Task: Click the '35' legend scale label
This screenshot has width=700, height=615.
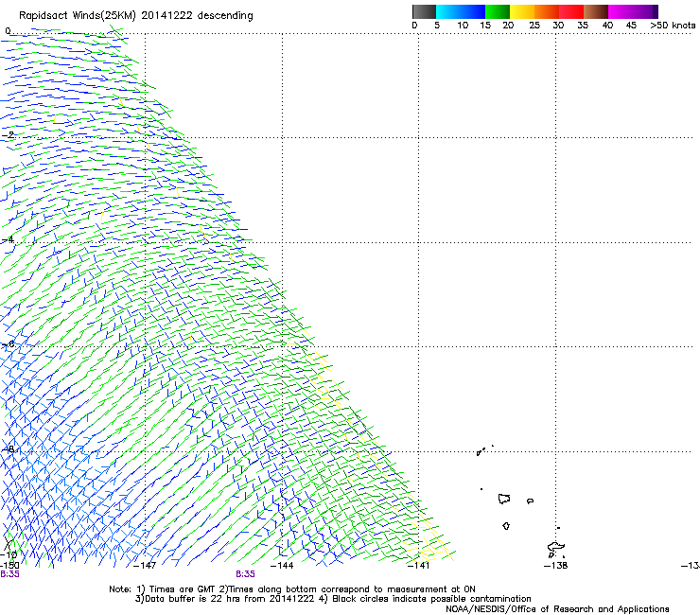Action: point(583,26)
